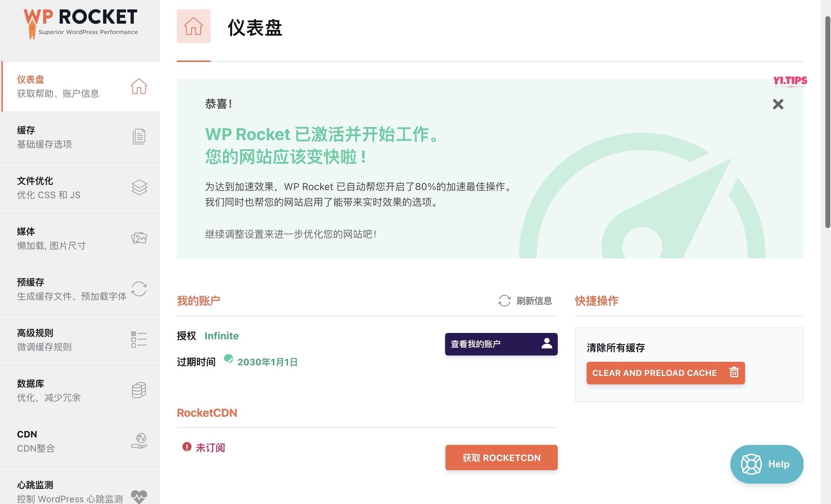This screenshot has width=831, height=504.
Task: Click the layers icon beside 文件优化
Action: pyautogui.click(x=139, y=187)
